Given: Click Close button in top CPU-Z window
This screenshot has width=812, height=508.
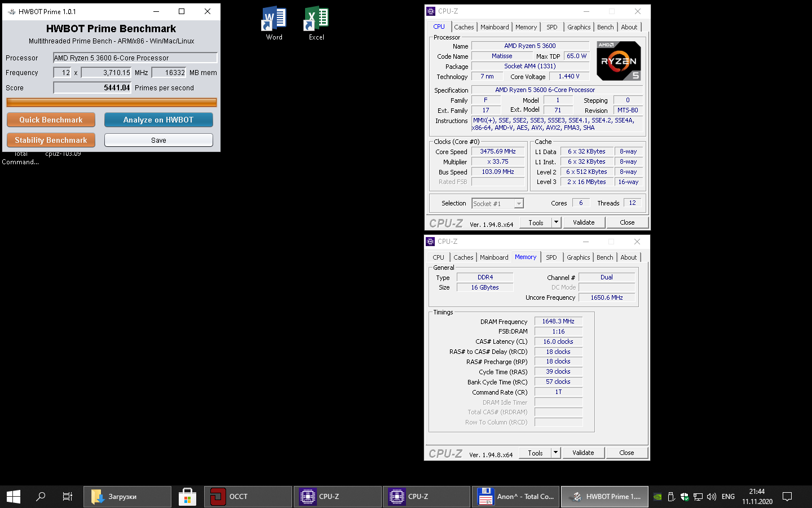Looking at the screenshot, I should click(627, 222).
